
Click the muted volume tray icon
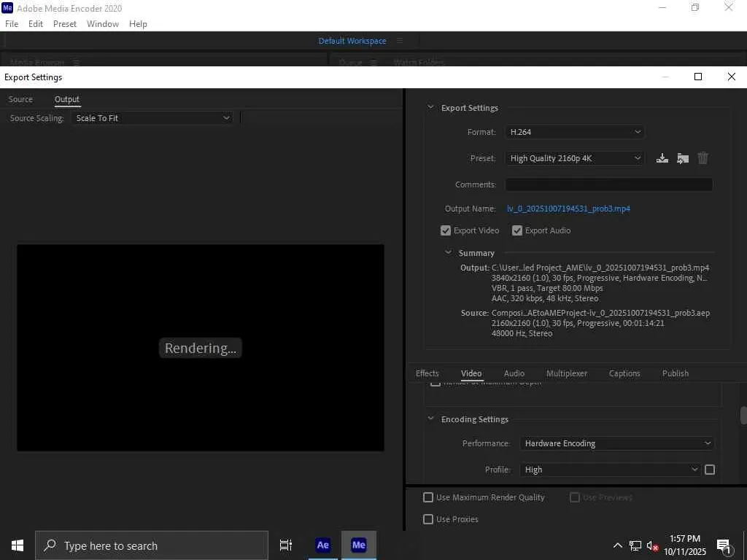tap(653, 545)
